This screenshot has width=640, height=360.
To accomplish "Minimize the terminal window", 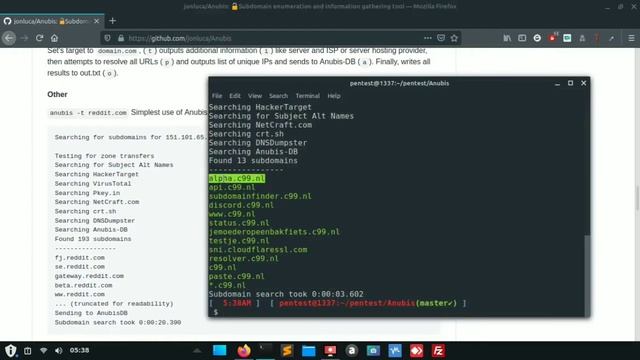I will (x=557, y=83).
